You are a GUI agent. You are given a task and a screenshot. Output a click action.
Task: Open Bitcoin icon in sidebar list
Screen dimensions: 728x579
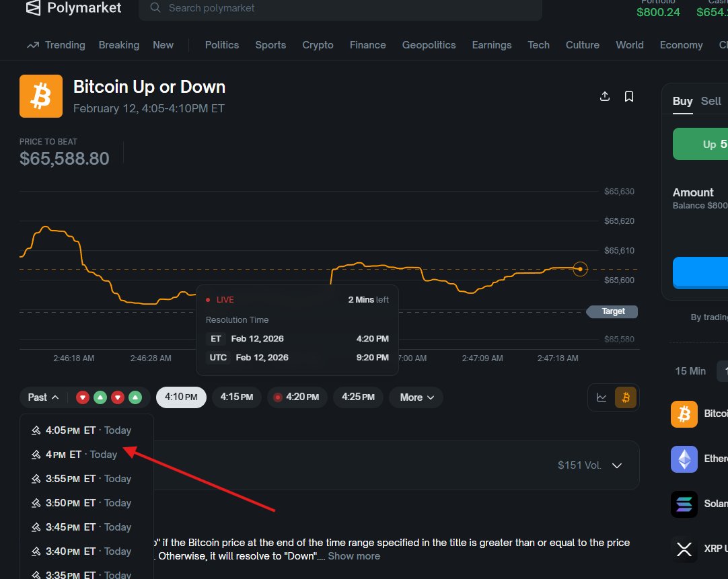pos(684,414)
